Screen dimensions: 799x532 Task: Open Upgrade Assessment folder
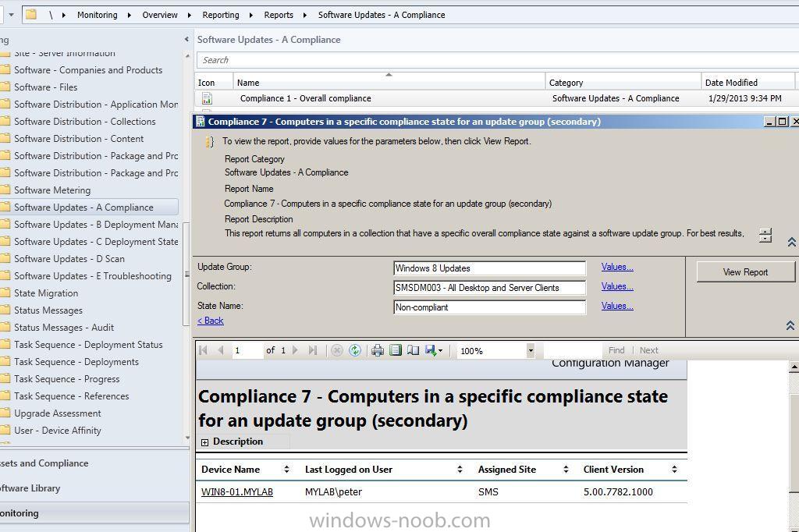coord(58,413)
